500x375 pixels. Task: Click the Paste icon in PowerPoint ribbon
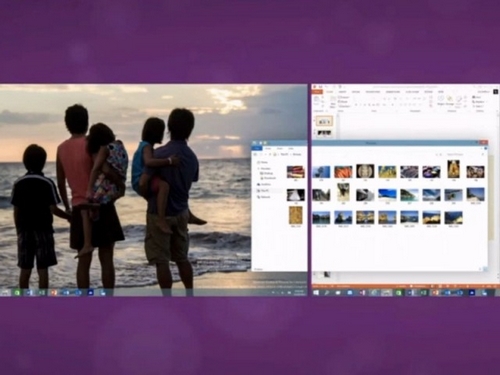pyautogui.click(x=317, y=101)
